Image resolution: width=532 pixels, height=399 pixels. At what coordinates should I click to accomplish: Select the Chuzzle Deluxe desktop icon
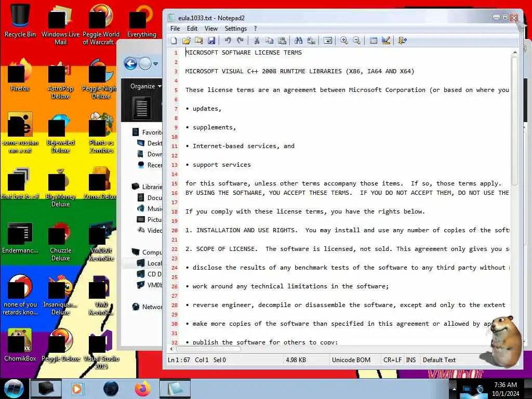pyautogui.click(x=60, y=241)
